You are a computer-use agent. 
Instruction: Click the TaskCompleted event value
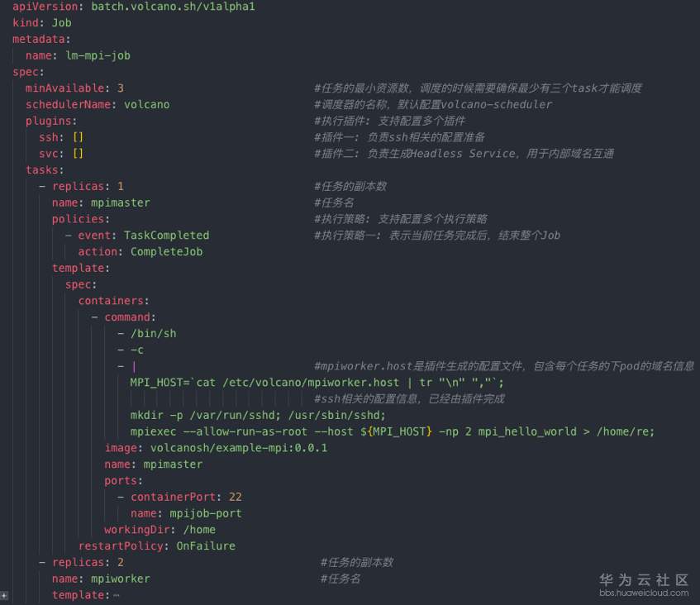[166, 236]
